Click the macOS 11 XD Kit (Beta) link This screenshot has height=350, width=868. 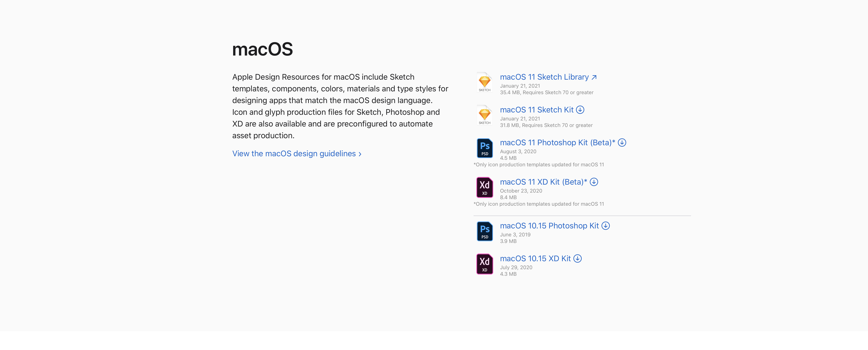point(543,182)
